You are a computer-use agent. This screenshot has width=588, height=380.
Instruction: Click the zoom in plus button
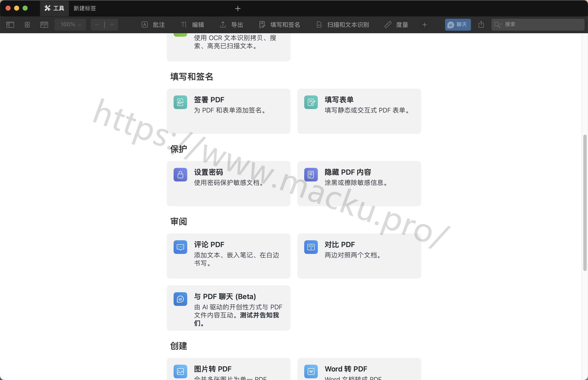point(112,25)
